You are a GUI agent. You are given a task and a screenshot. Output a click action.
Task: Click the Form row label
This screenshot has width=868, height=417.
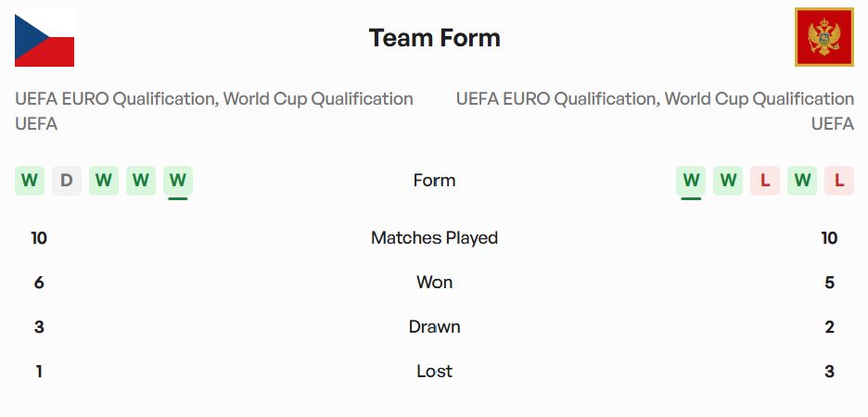[434, 180]
